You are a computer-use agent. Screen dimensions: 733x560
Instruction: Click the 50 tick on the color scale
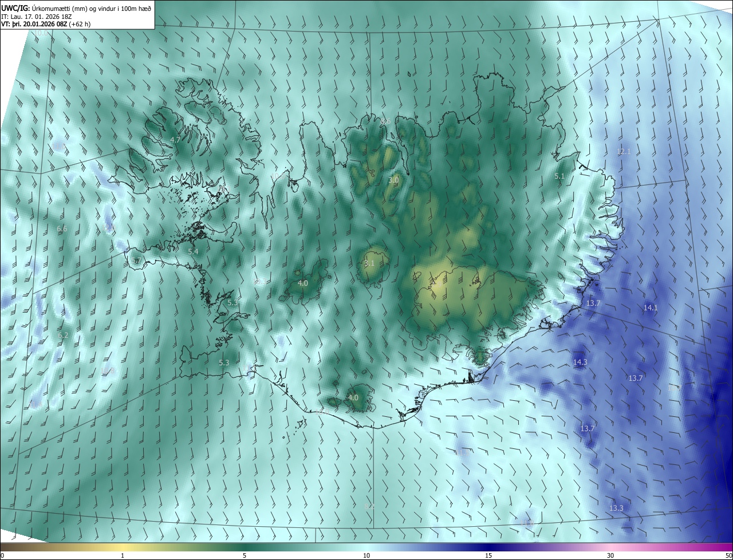728,555
